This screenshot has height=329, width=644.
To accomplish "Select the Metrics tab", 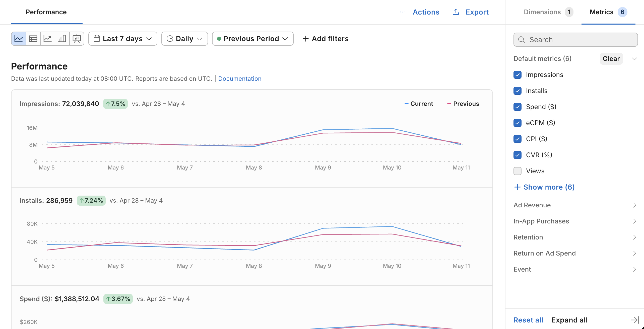I will [x=608, y=12].
